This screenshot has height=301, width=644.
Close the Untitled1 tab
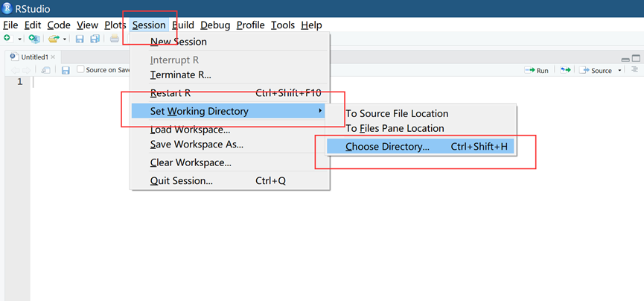tap(53, 57)
